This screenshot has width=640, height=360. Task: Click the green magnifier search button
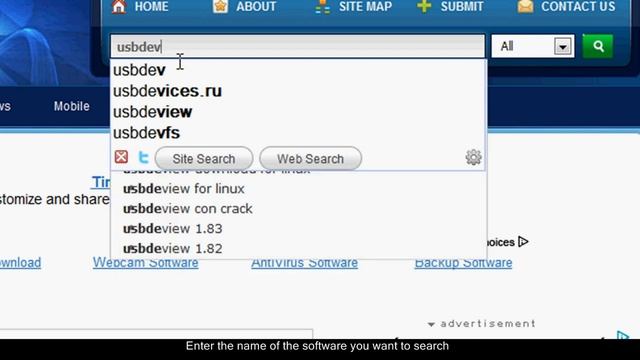[598, 46]
